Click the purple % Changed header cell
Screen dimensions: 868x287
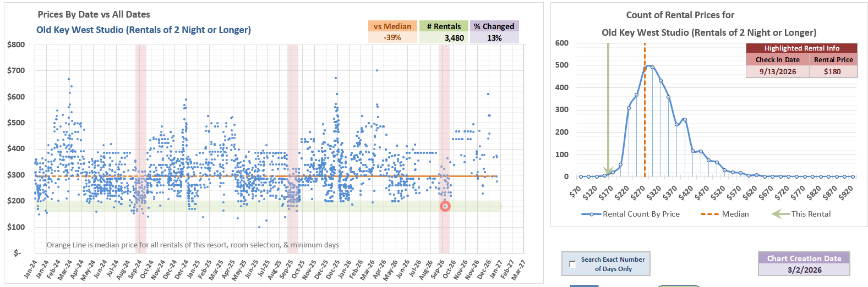pyautogui.click(x=494, y=26)
